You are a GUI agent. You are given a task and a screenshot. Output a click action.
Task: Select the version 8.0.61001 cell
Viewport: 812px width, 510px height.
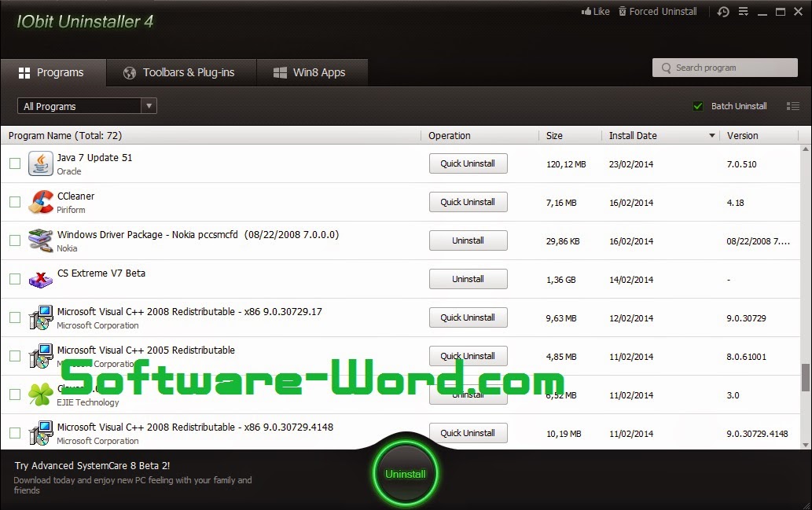click(x=746, y=357)
